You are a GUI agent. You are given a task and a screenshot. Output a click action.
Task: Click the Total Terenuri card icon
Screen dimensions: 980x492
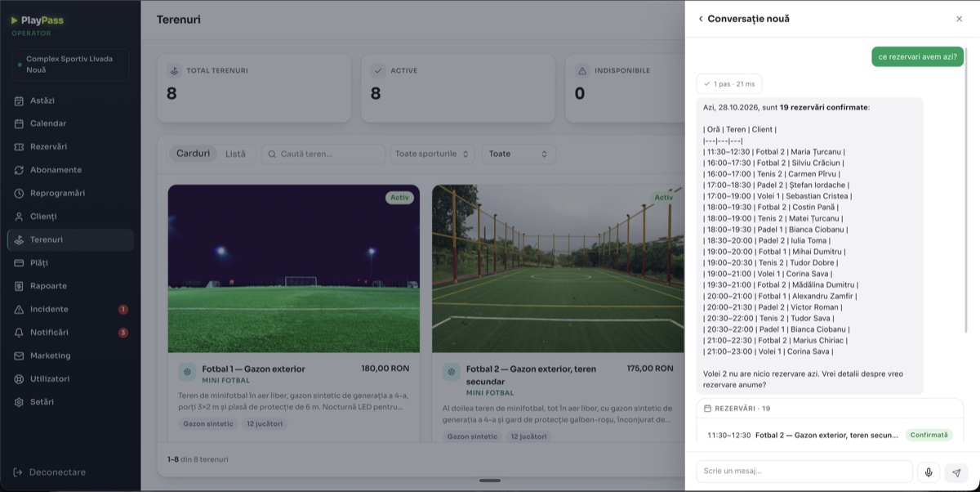click(x=174, y=70)
